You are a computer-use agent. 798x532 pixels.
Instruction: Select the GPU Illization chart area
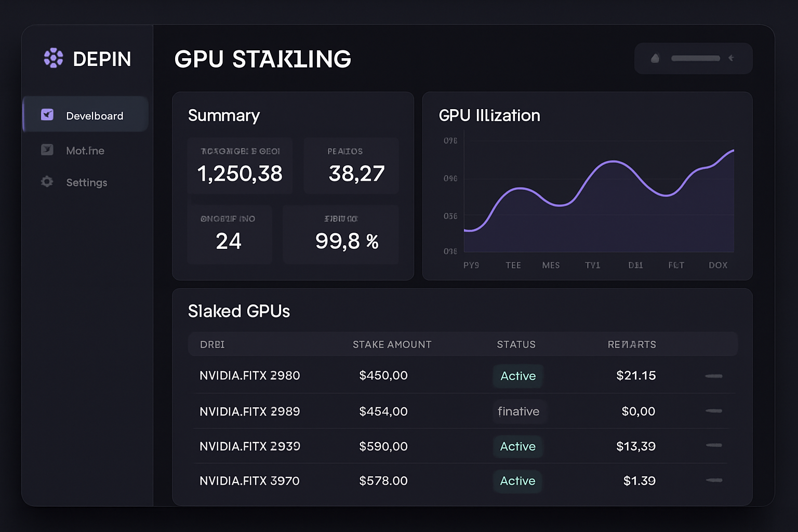coord(597,197)
